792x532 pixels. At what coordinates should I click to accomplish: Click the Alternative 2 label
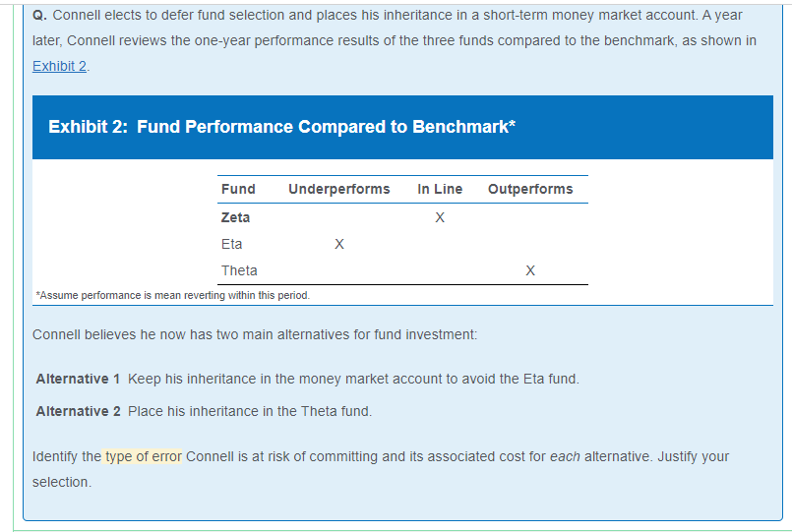tap(79, 411)
